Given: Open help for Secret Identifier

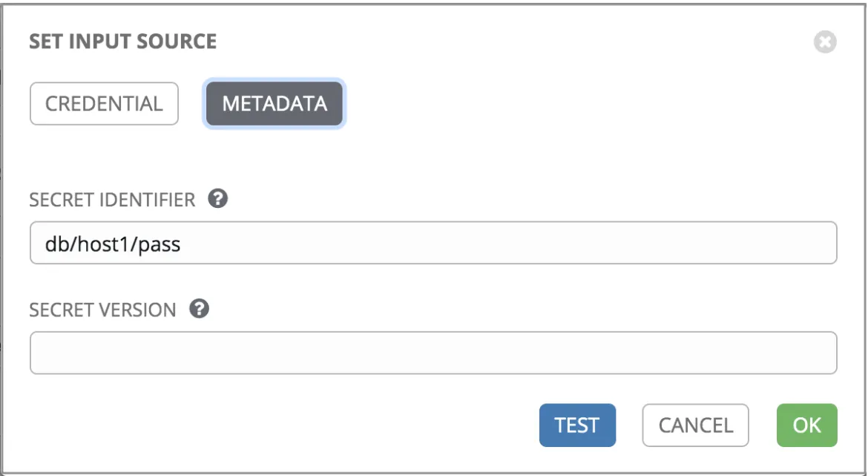Looking at the screenshot, I should 218,198.
